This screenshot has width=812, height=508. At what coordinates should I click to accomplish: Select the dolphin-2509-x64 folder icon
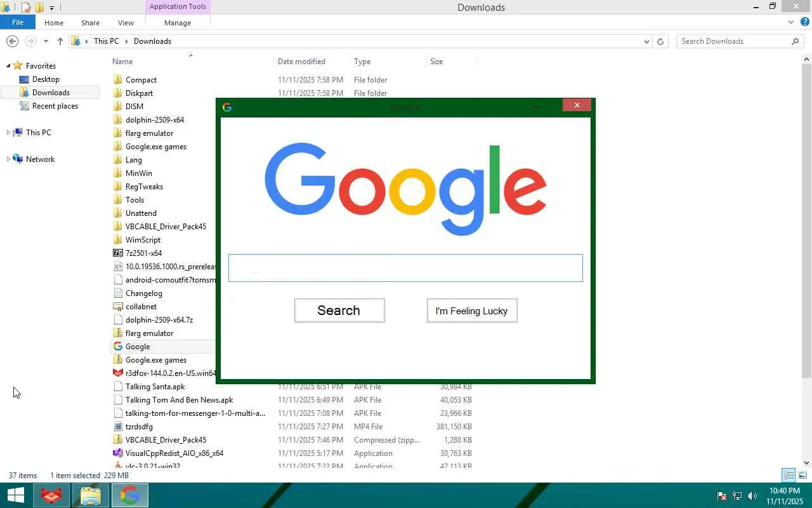(117, 120)
